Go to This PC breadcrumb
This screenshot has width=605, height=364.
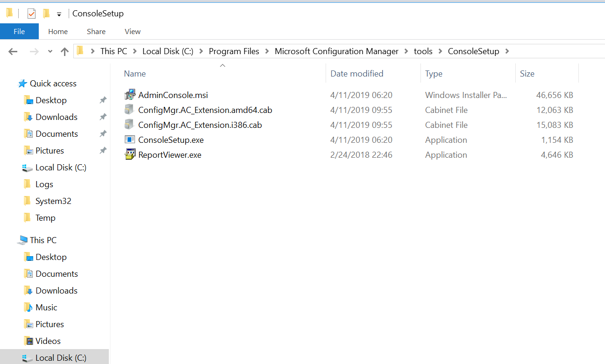114,51
